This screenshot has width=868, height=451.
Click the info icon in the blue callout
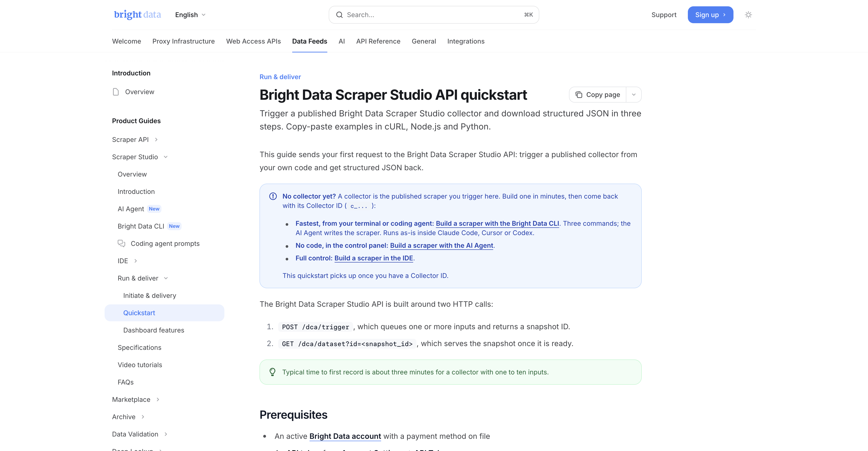[x=273, y=196]
